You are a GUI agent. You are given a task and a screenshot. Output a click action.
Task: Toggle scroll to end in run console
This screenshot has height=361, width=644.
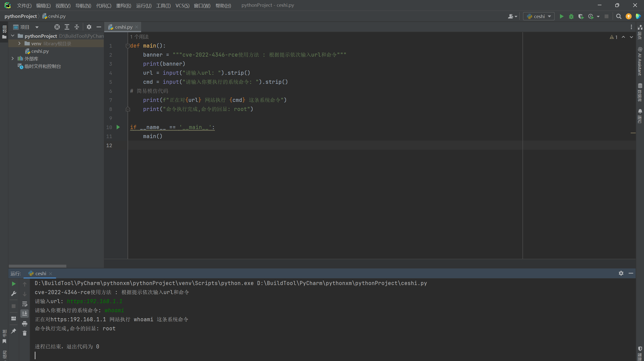[25, 314]
